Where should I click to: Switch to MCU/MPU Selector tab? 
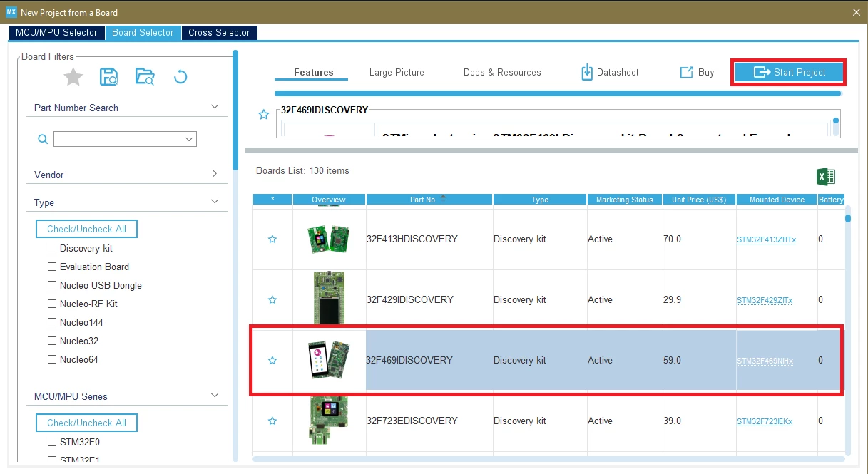[56, 33]
